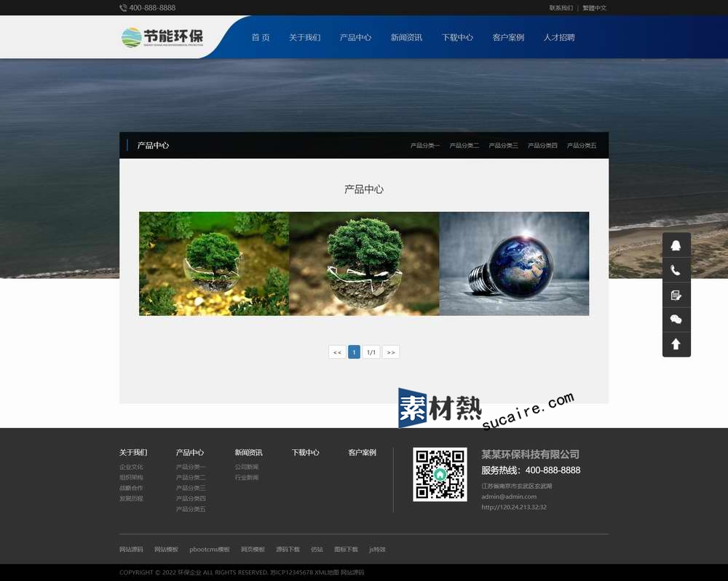Click the WeChat icon in floating sidebar
Screen dimensions: 728x581
pyautogui.click(x=676, y=320)
